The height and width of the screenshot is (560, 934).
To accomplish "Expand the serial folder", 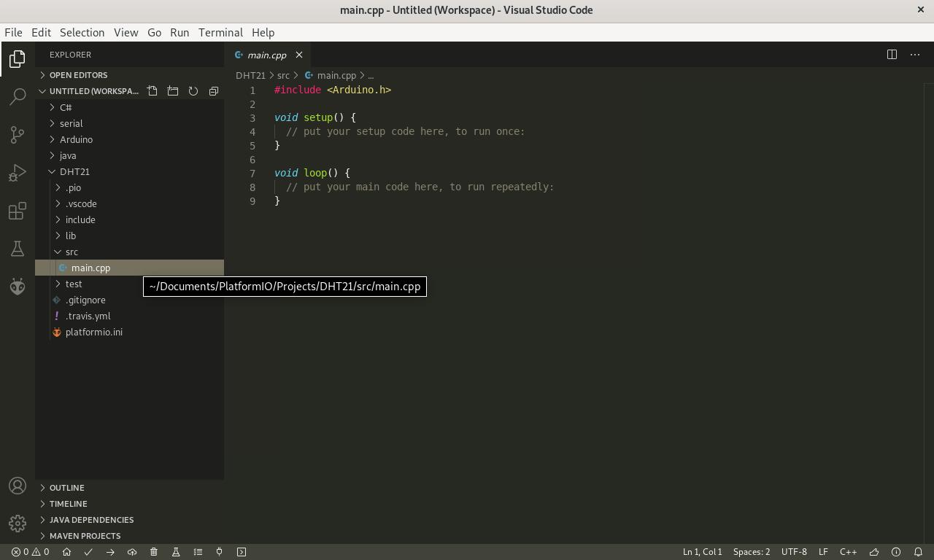I will coord(129,123).
